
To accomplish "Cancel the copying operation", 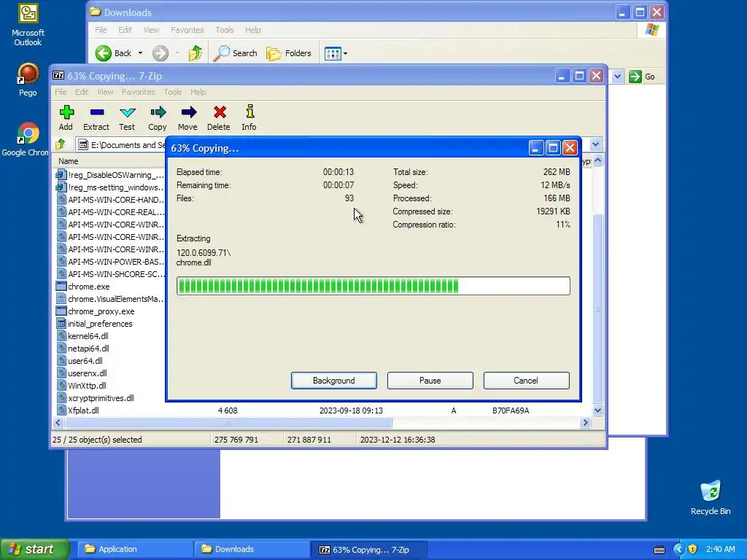I will coord(526,381).
